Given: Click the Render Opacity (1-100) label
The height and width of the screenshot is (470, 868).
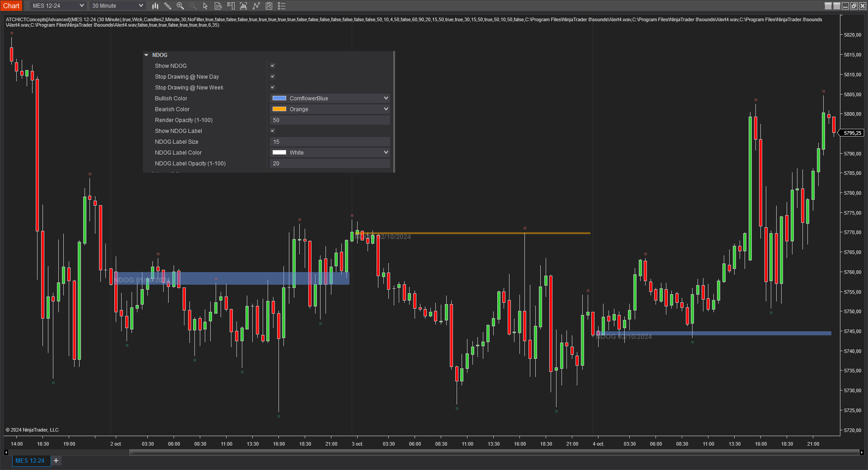Looking at the screenshot, I should point(184,120).
